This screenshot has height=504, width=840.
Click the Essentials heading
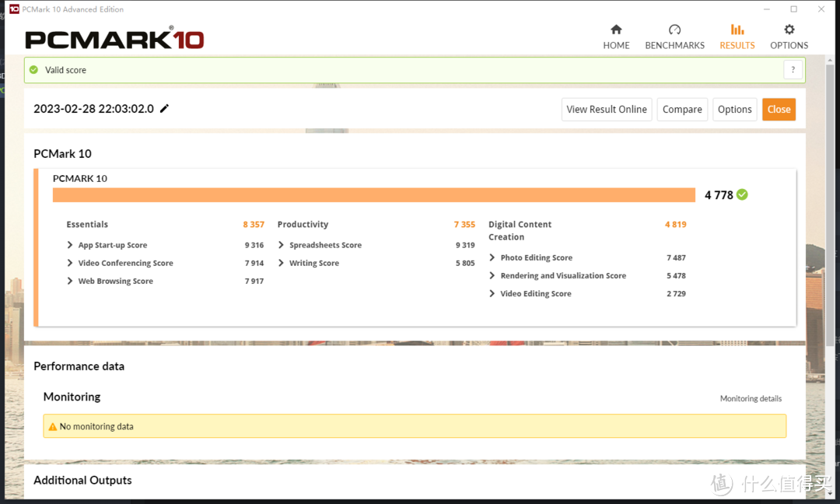tap(87, 225)
